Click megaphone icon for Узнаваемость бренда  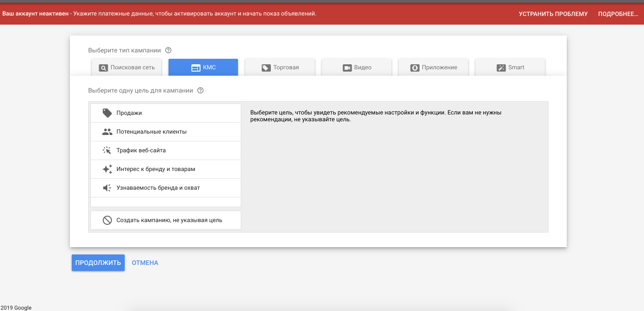107,188
